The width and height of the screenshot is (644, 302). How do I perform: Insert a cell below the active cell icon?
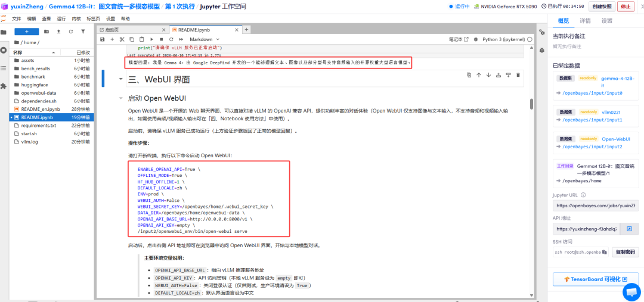pyautogui.click(x=508, y=75)
